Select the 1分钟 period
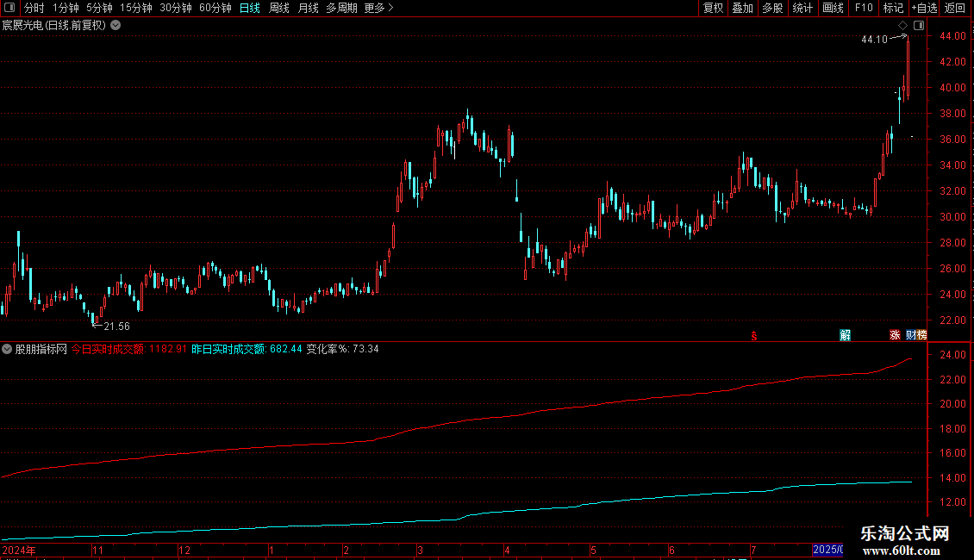Screen dimensions: 974x560 click(66, 8)
